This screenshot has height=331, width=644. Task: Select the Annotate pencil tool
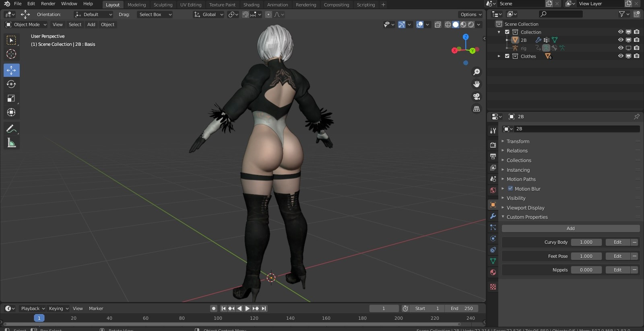[x=11, y=129]
